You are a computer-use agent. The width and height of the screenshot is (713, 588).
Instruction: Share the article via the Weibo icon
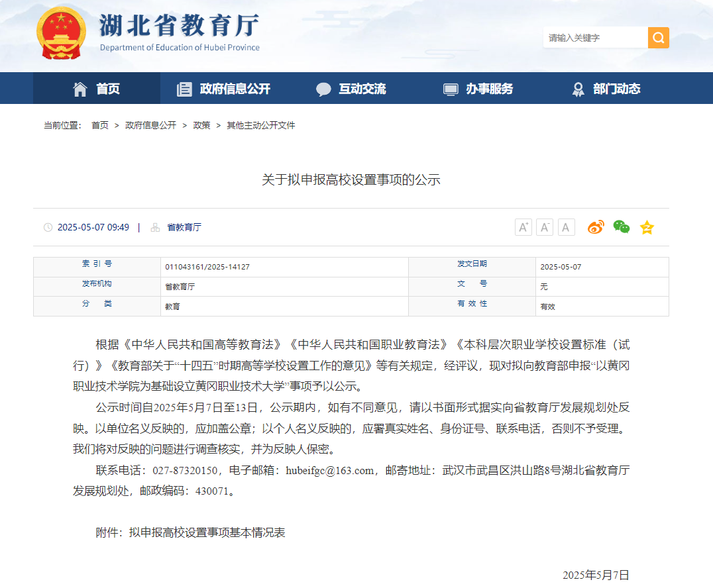pos(596,227)
